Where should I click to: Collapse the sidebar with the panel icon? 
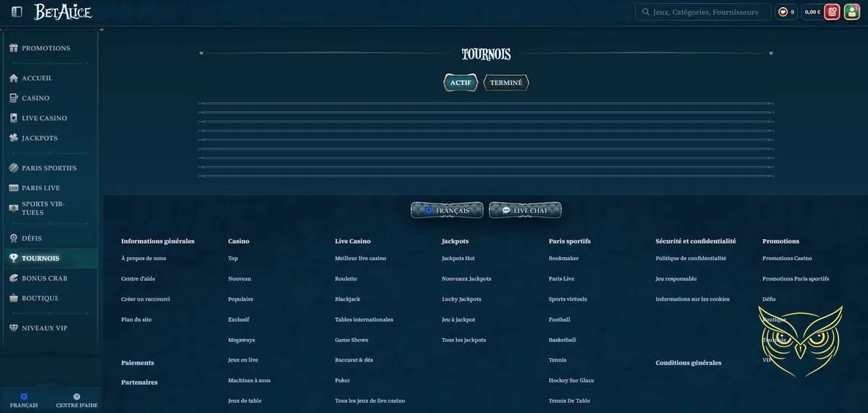pyautogui.click(x=17, y=12)
